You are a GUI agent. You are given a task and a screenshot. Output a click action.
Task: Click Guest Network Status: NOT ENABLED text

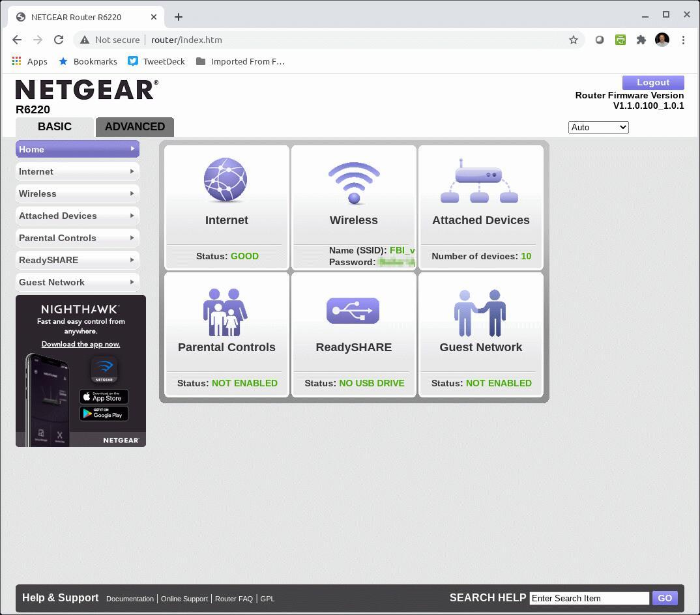click(481, 383)
